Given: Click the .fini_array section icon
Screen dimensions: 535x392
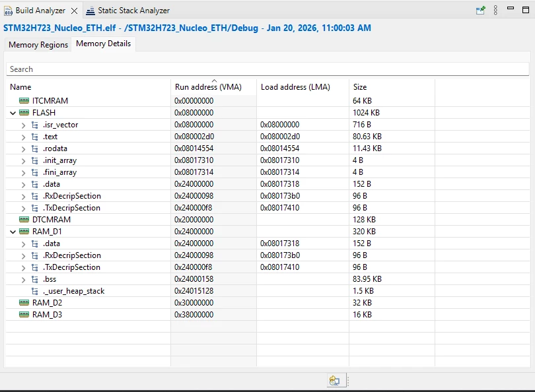Looking at the screenshot, I should pos(35,173).
